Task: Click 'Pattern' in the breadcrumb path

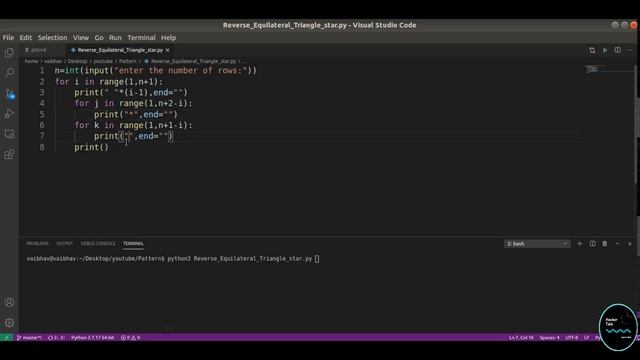Action: pos(128,61)
